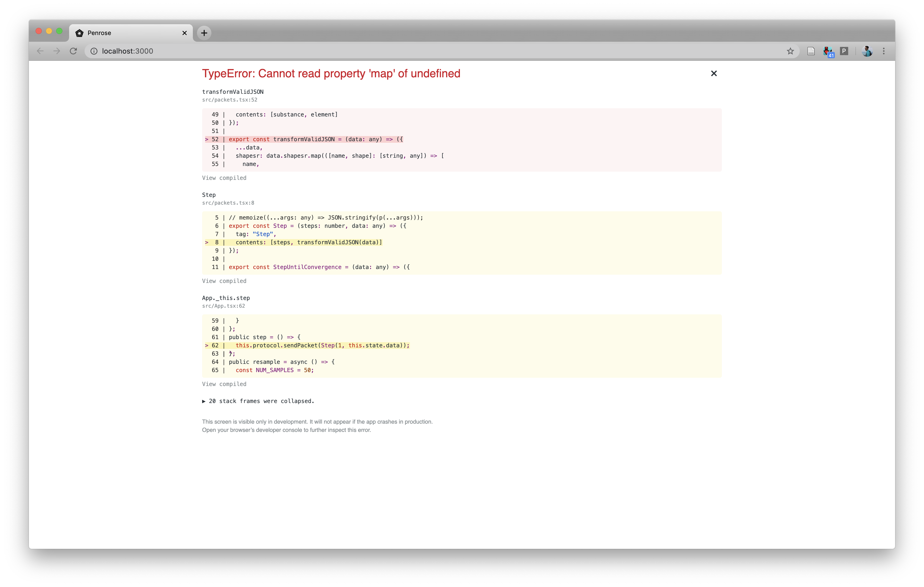
Task: Open a new tab with the plus button
Action: point(204,32)
